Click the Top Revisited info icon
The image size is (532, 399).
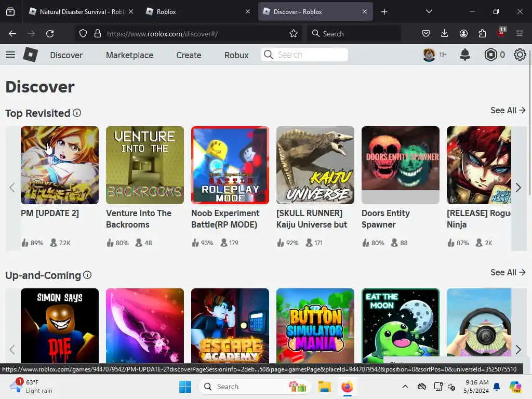click(x=77, y=113)
